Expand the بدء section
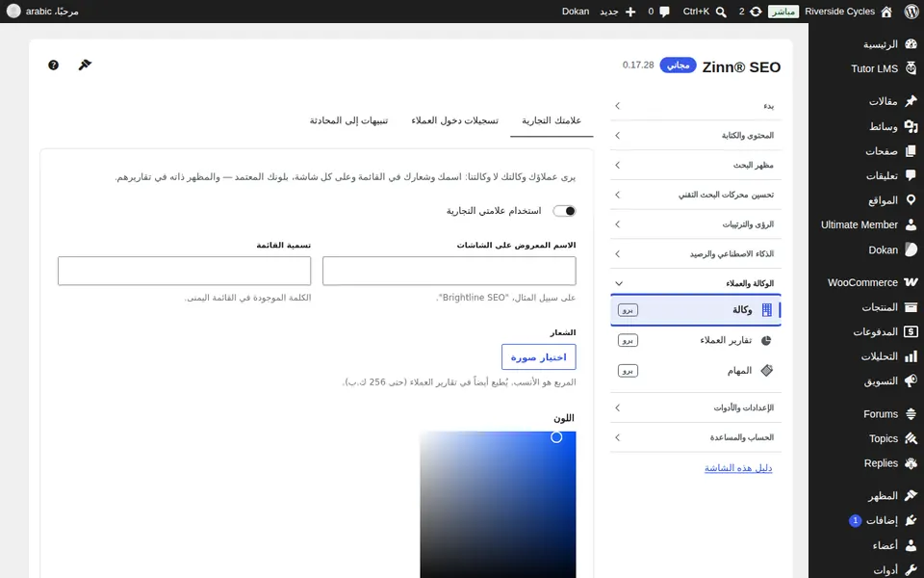This screenshot has height=578, width=924. pos(696,106)
